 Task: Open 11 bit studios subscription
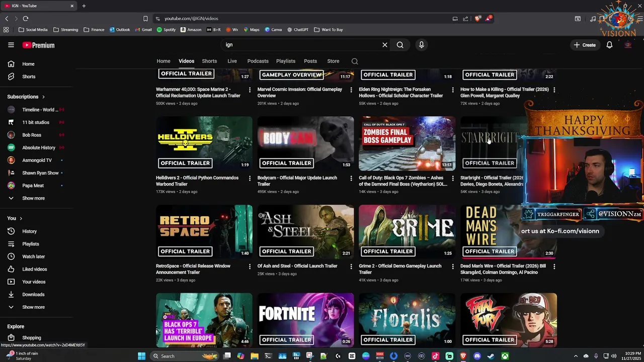(x=36, y=122)
